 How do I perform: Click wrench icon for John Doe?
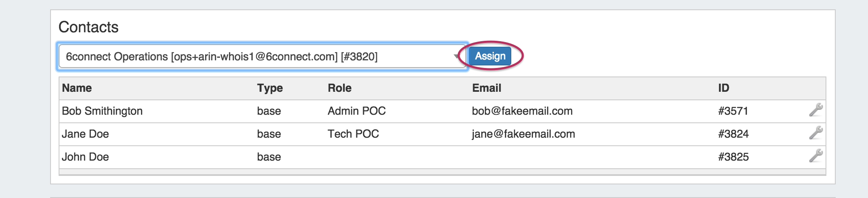tap(816, 156)
